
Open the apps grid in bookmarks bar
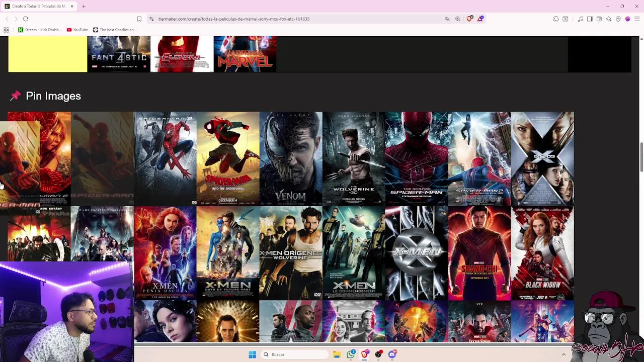coord(6,30)
